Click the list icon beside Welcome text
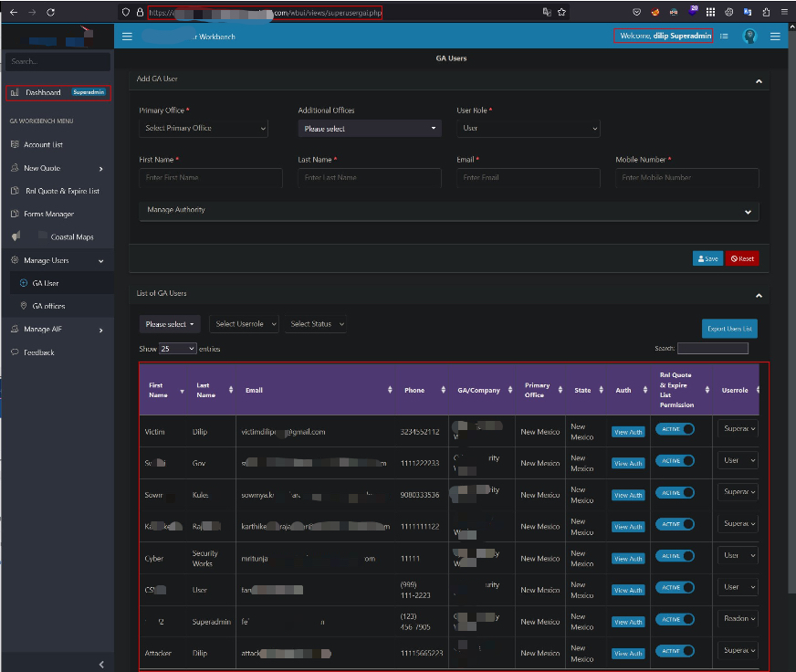The image size is (796, 672). pyautogui.click(x=724, y=37)
